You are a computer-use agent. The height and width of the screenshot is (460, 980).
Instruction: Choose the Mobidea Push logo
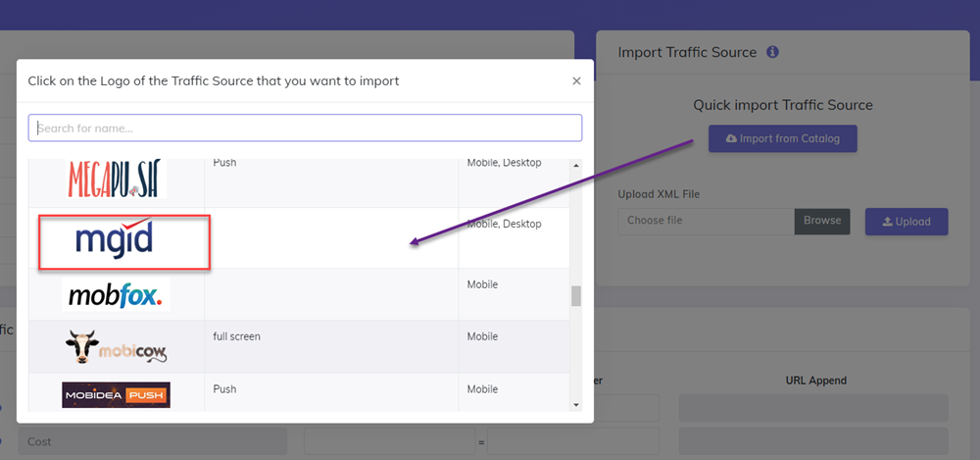[x=116, y=395]
